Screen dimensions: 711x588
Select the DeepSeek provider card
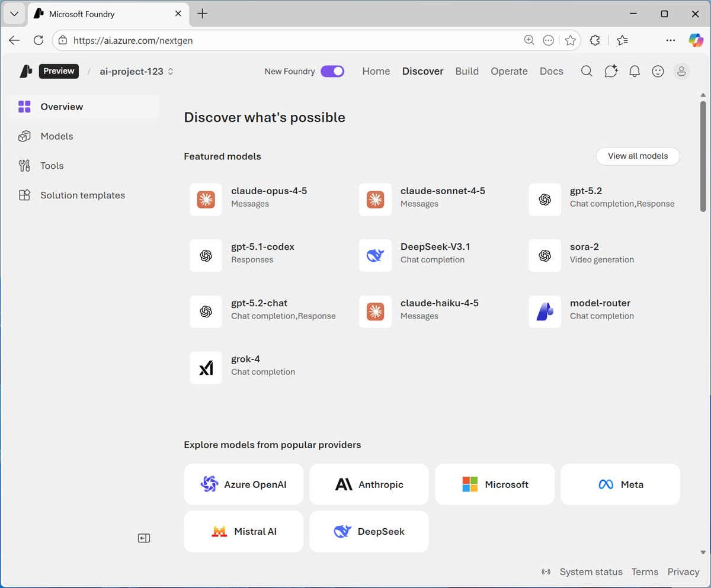pyautogui.click(x=369, y=531)
